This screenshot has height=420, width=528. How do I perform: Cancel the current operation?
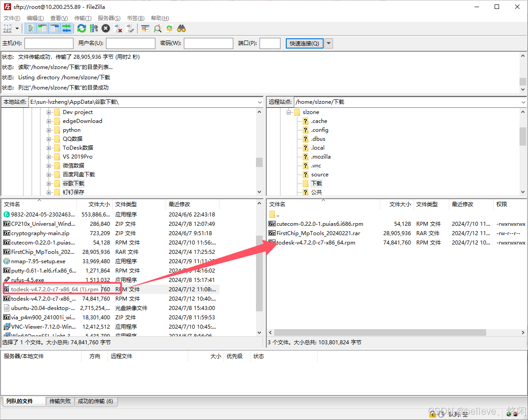point(106,29)
